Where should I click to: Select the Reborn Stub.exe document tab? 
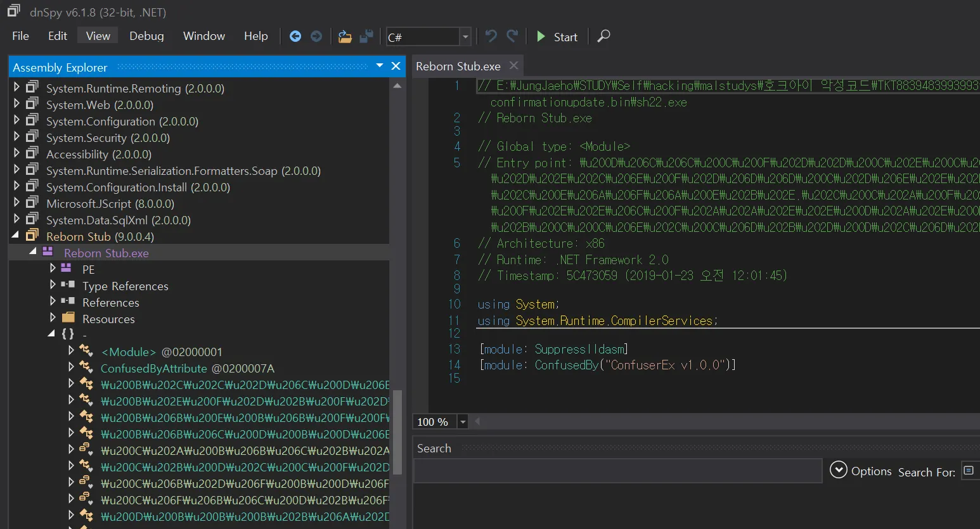pos(458,67)
